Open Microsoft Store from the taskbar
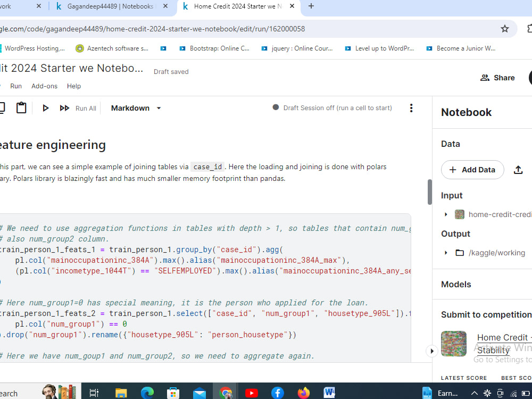 click(x=173, y=393)
